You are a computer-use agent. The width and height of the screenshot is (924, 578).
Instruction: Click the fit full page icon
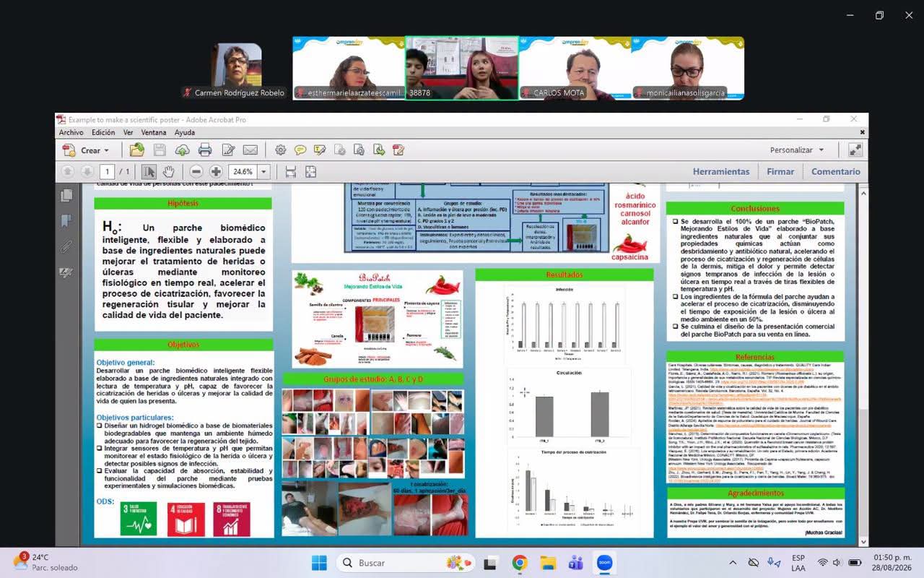pos(311,171)
